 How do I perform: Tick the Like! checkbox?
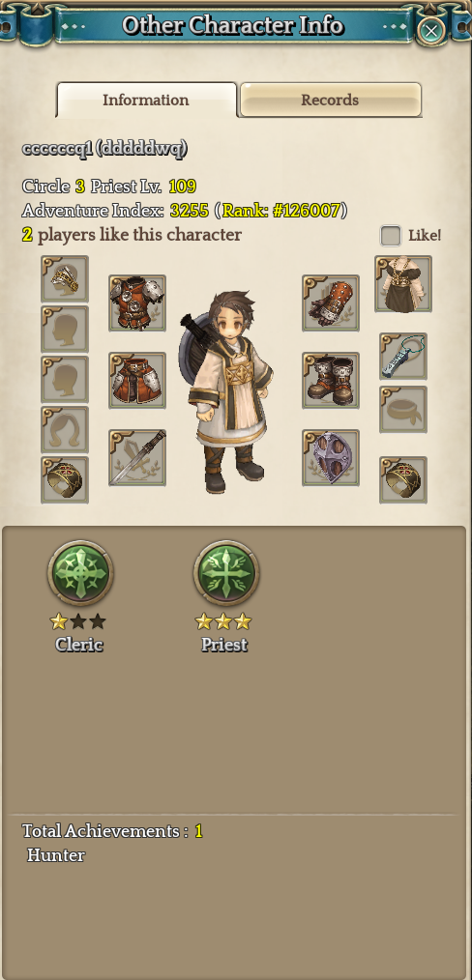391,236
